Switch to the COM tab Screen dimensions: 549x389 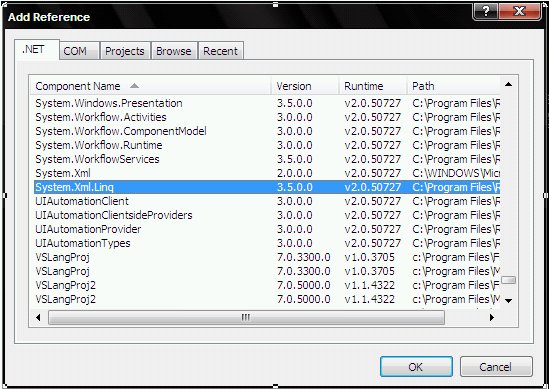79,51
